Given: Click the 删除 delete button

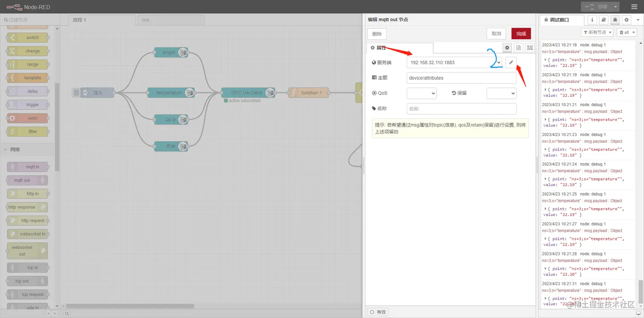Looking at the screenshot, I should tap(377, 34).
